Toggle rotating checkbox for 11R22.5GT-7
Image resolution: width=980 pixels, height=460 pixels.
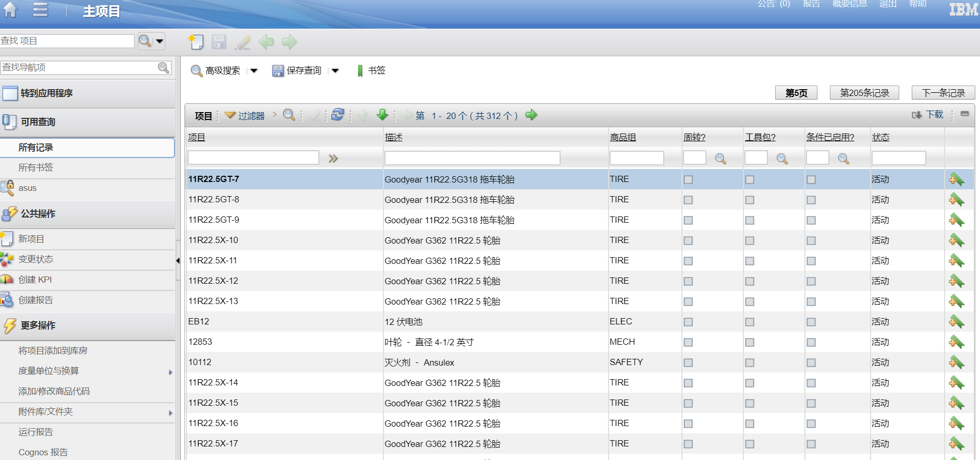(x=688, y=179)
